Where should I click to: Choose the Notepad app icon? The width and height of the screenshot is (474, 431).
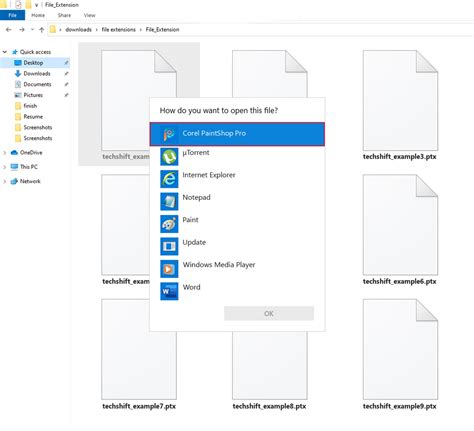pos(169,201)
